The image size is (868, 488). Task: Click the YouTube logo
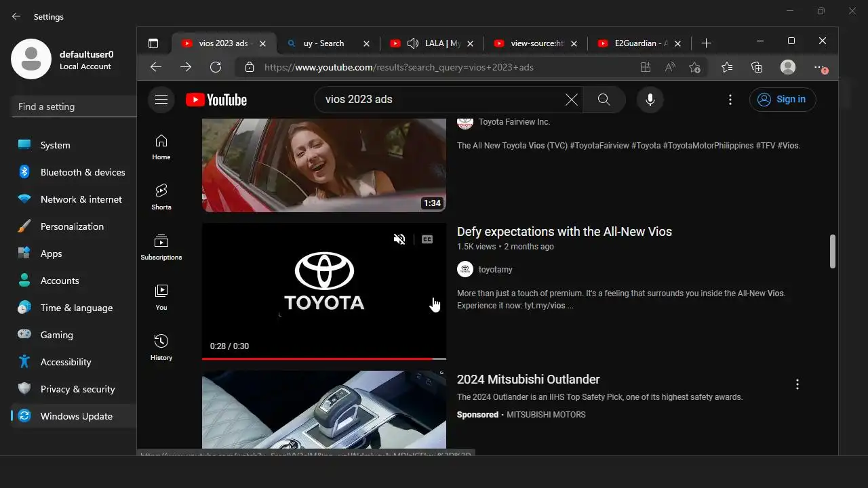tap(216, 100)
